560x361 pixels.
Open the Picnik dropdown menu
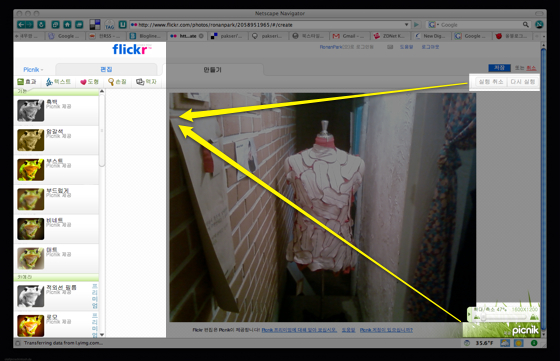pyautogui.click(x=33, y=70)
